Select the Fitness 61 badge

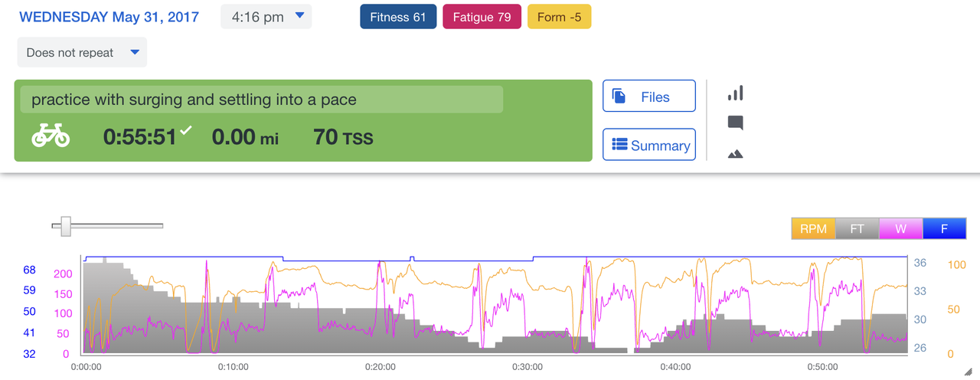[398, 17]
